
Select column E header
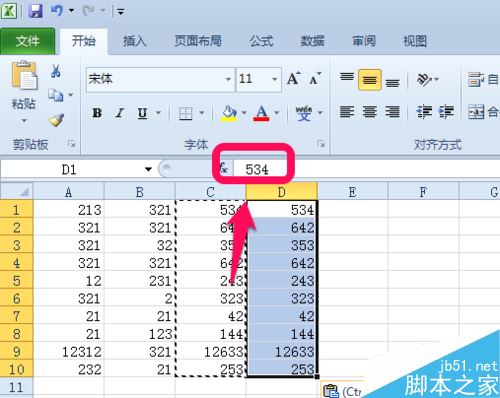(x=353, y=192)
